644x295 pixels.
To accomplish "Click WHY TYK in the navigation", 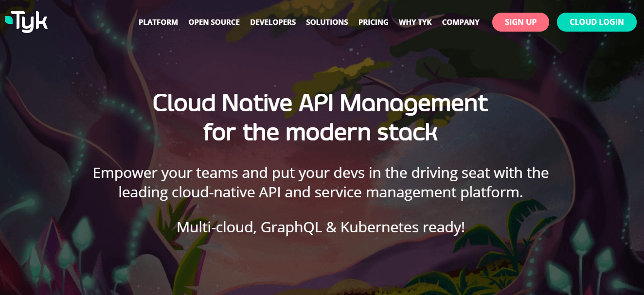I will coord(415,22).
